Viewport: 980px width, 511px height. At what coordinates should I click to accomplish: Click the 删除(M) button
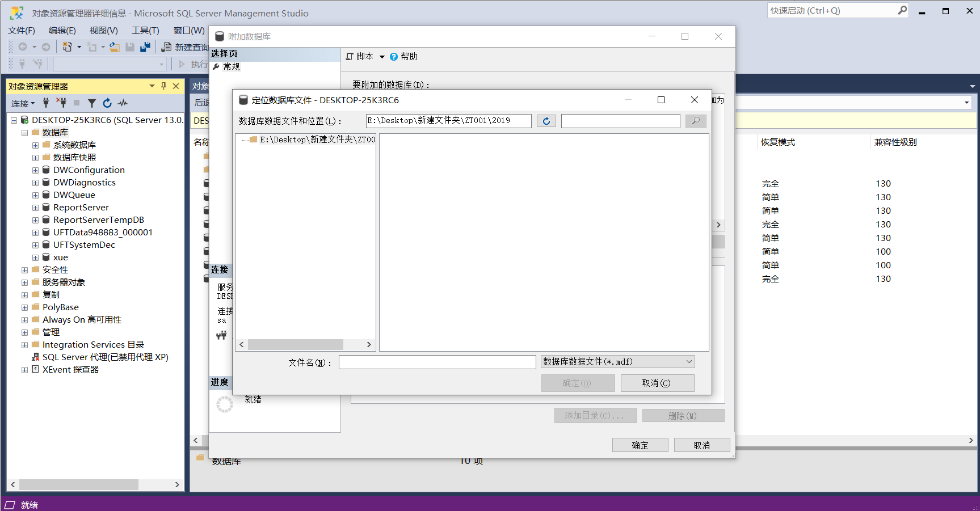[683, 416]
